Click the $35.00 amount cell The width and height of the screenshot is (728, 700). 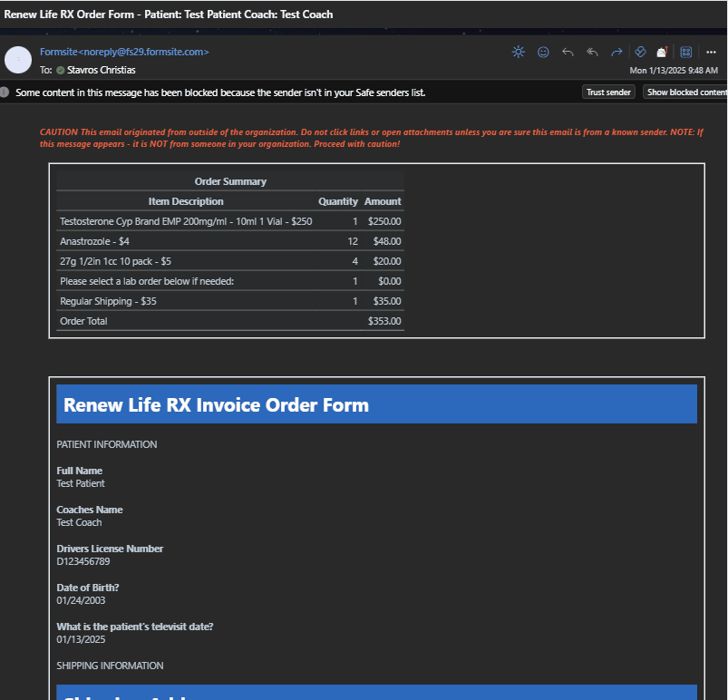coord(387,301)
